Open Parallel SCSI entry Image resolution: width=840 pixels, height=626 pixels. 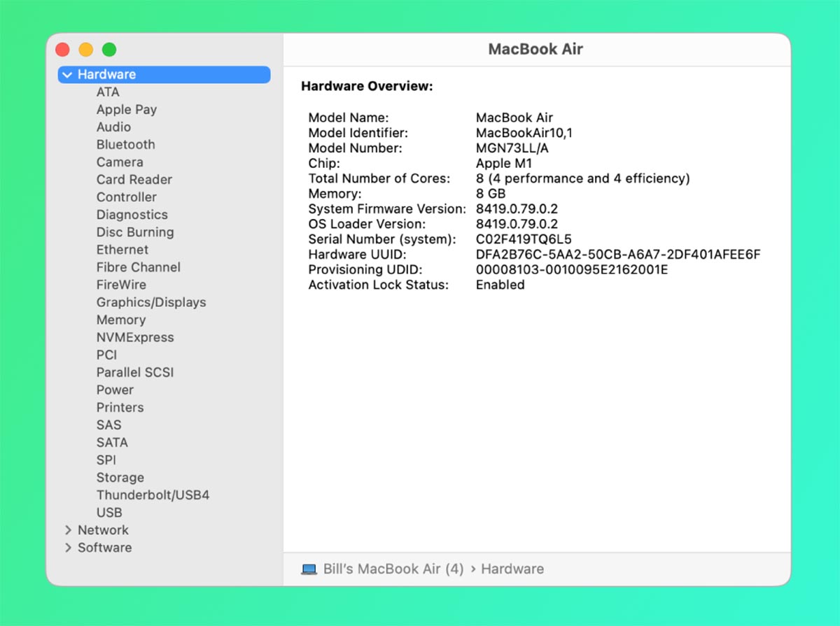pyautogui.click(x=135, y=372)
